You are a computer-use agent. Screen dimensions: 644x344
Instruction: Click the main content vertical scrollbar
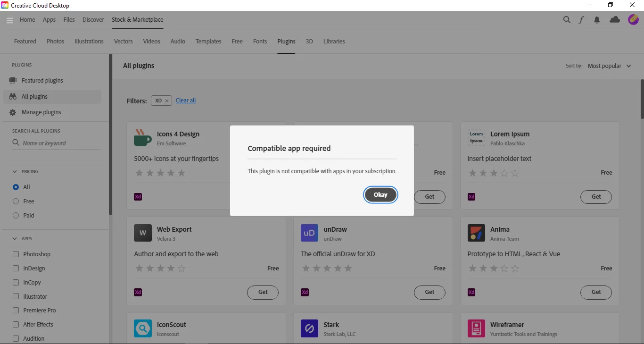pyautogui.click(x=642, y=99)
